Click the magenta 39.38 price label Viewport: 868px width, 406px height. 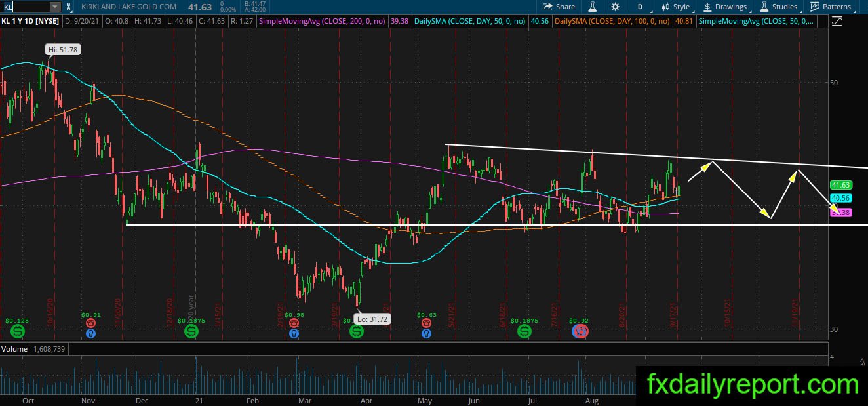pos(840,213)
